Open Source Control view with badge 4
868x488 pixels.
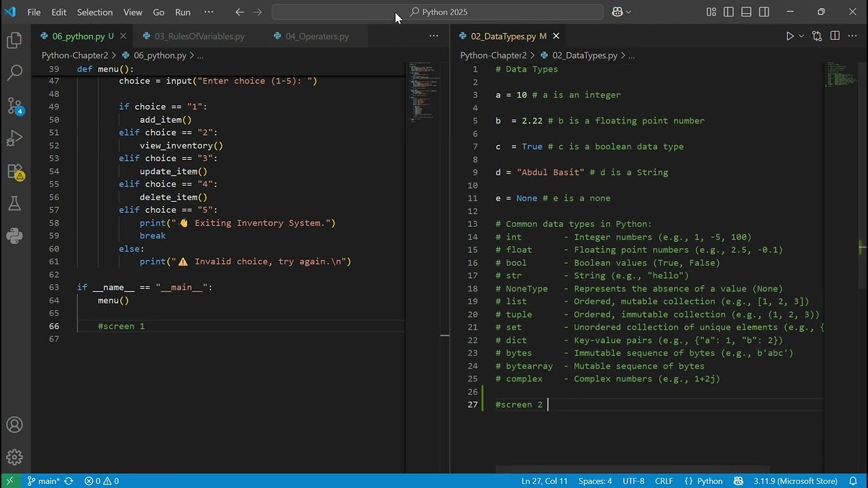click(14, 105)
